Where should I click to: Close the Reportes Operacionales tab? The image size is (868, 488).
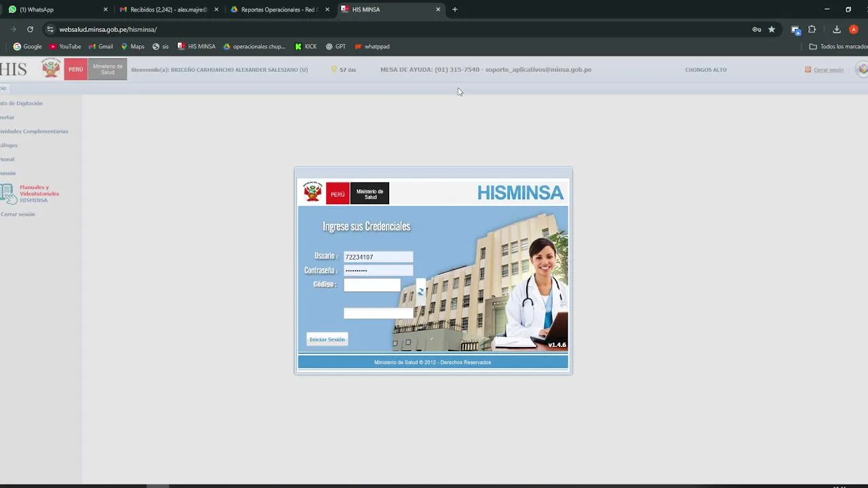point(328,9)
